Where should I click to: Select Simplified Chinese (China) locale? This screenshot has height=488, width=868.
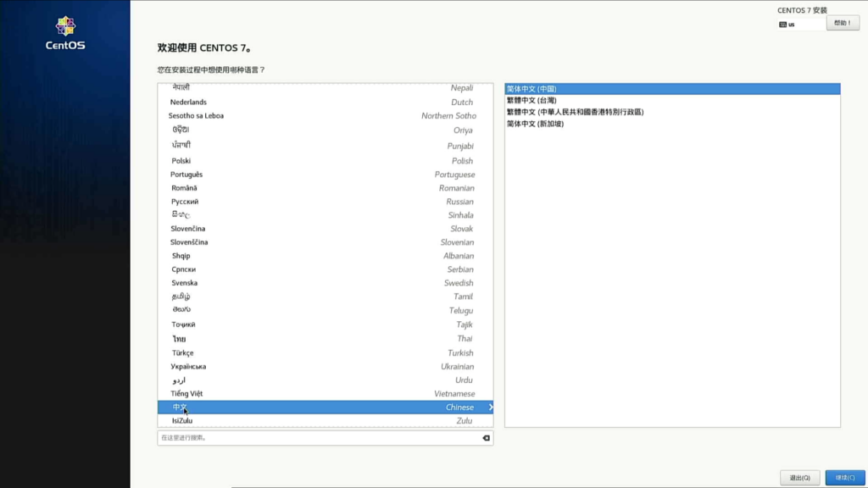(672, 88)
